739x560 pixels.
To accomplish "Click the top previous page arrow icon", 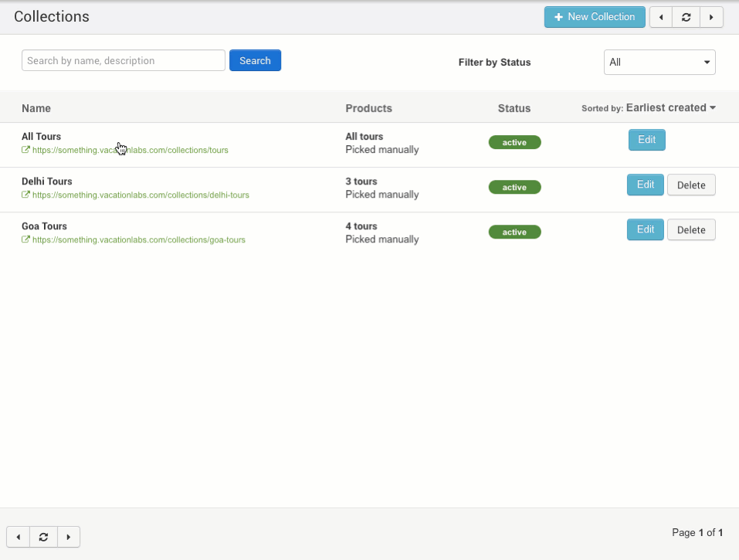I will coord(661,17).
